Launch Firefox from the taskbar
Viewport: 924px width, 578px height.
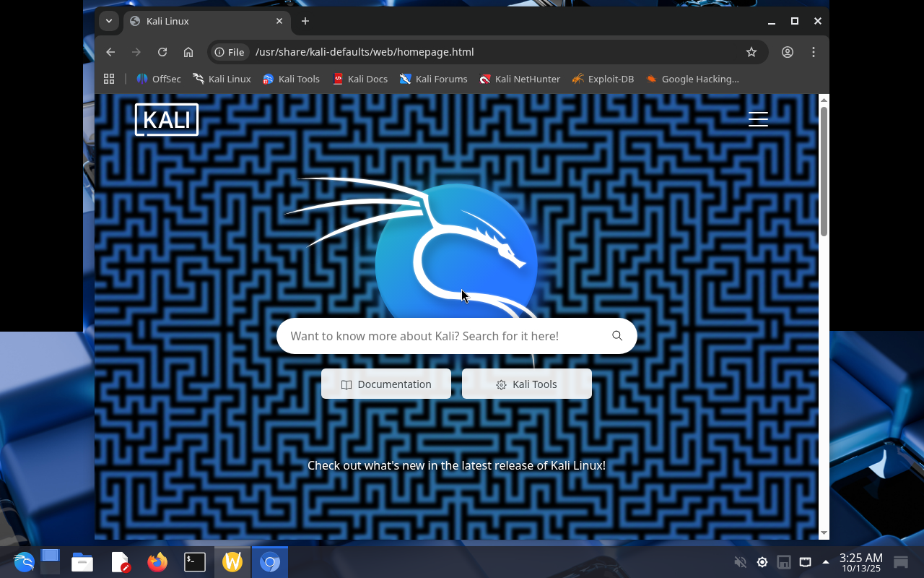[157, 562]
